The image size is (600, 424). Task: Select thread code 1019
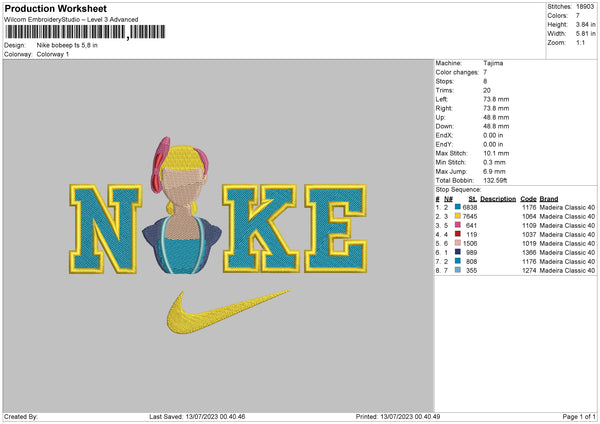pyautogui.click(x=529, y=243)
